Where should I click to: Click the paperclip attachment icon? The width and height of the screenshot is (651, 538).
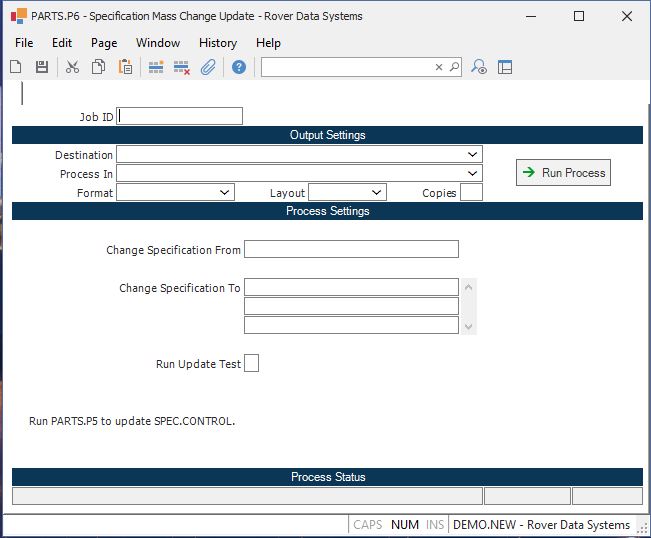click(x=208, y=67)
